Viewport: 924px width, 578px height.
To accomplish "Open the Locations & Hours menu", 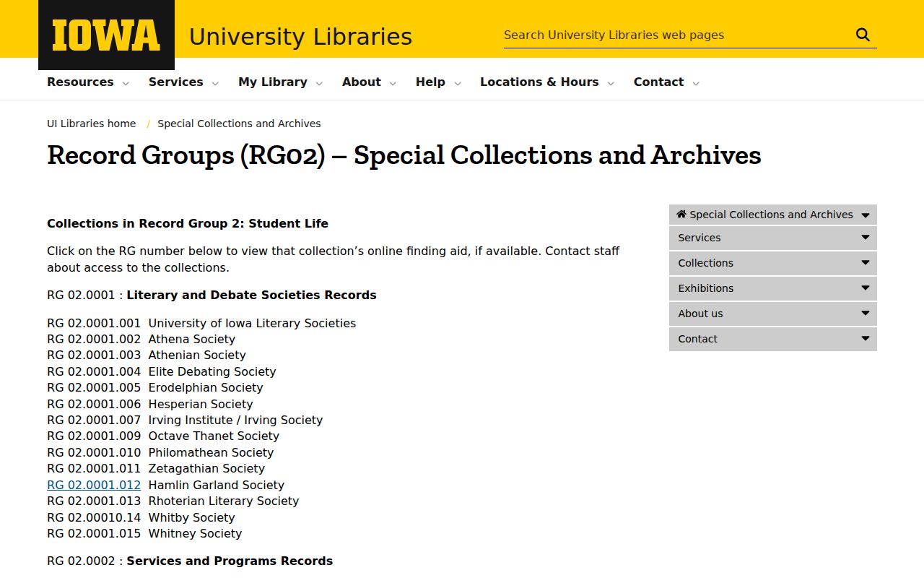I will pyautogui.click(x=539, y=82).
